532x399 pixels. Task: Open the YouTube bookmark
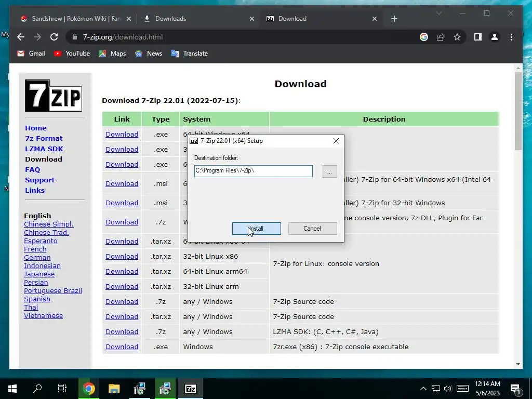coord(72,54)
